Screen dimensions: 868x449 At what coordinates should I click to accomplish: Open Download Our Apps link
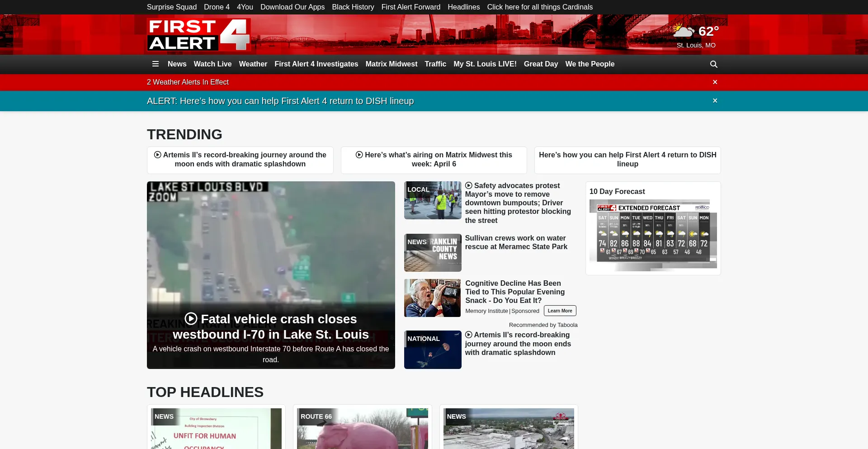292,7
